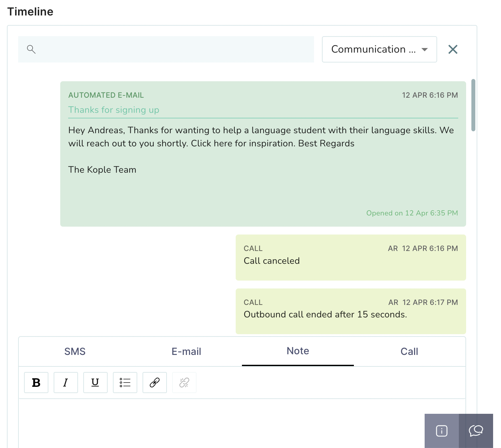Image resolution: width=501 pixels, height=448 pixels.
Task: Click the 'Opened on 12 Apr 6:35 PM' status
Action: coord(412,213)
